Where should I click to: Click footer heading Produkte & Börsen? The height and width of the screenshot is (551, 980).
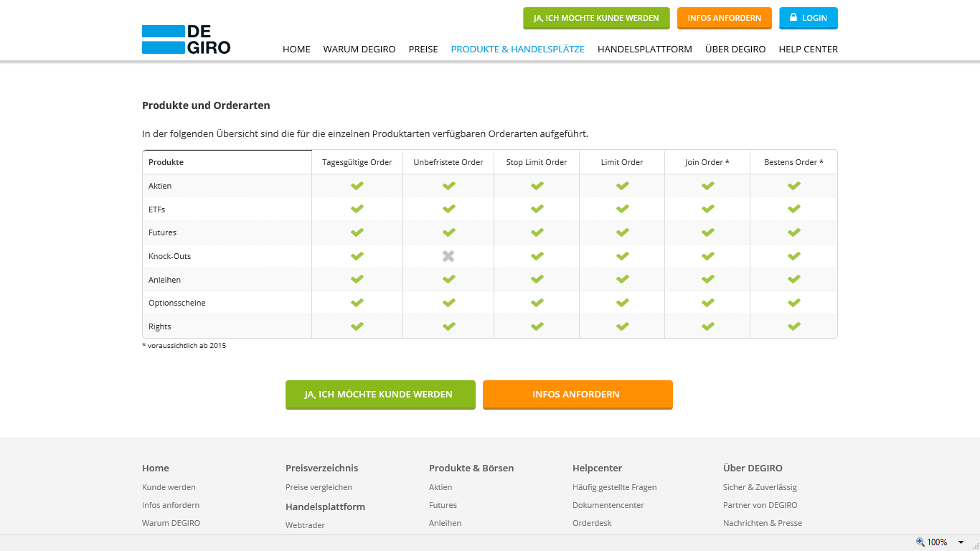pos(471,468)
